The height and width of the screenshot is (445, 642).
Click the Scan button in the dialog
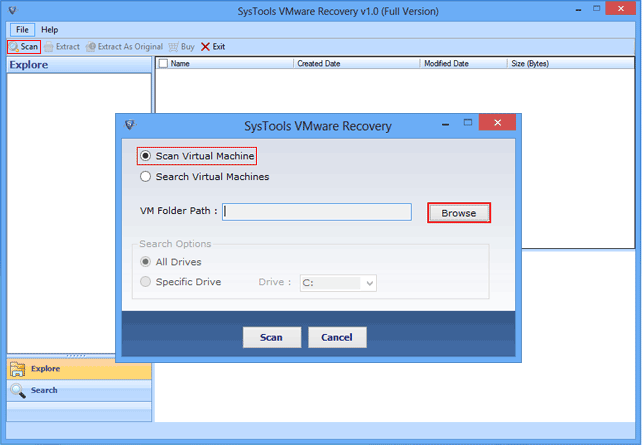272,337
